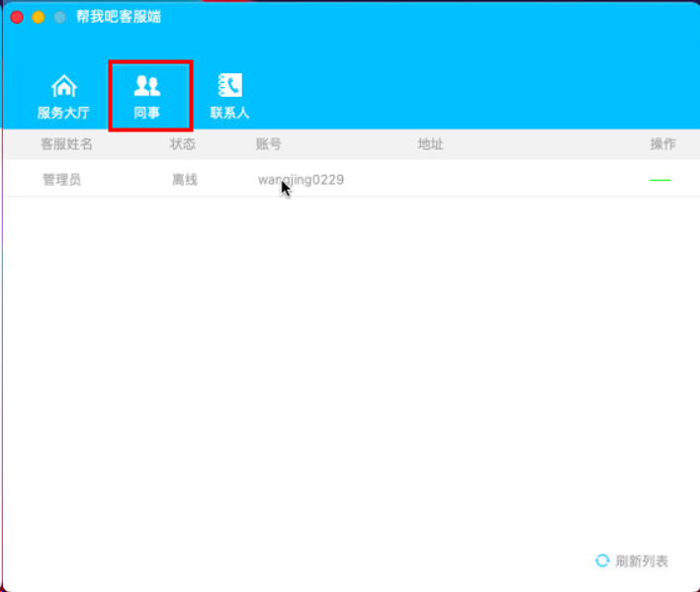Click the 客服姓名 column header

coord(66,144)
